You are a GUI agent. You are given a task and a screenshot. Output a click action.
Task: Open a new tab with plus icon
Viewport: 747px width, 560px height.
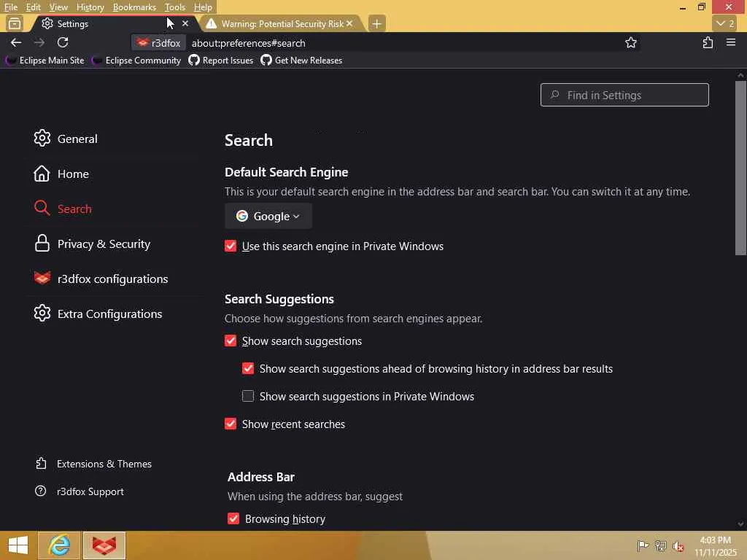point(376,23)
